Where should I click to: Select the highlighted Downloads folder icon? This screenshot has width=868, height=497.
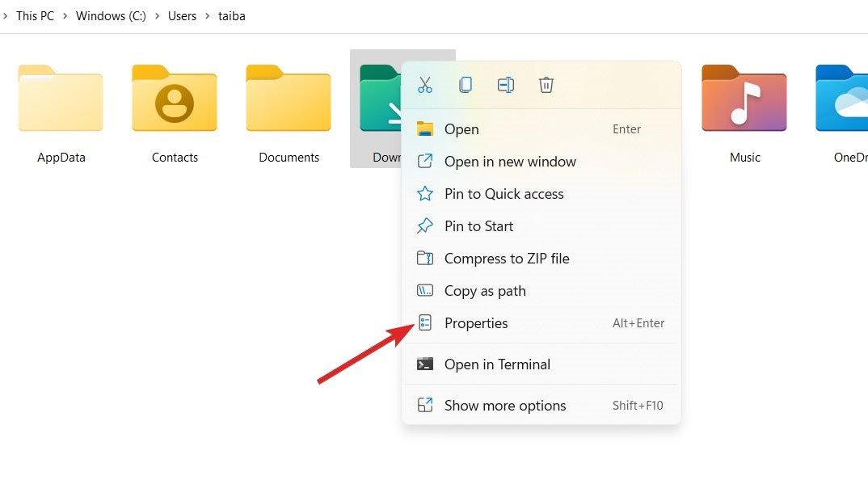coord(381,99)
